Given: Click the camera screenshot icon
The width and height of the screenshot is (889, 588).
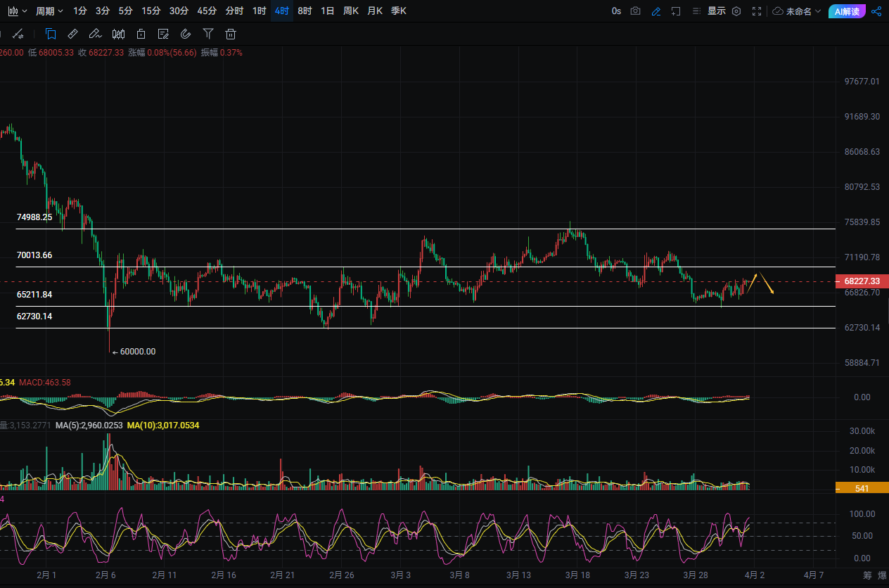Looking at the screenshot, I should (x=636, y=11).
